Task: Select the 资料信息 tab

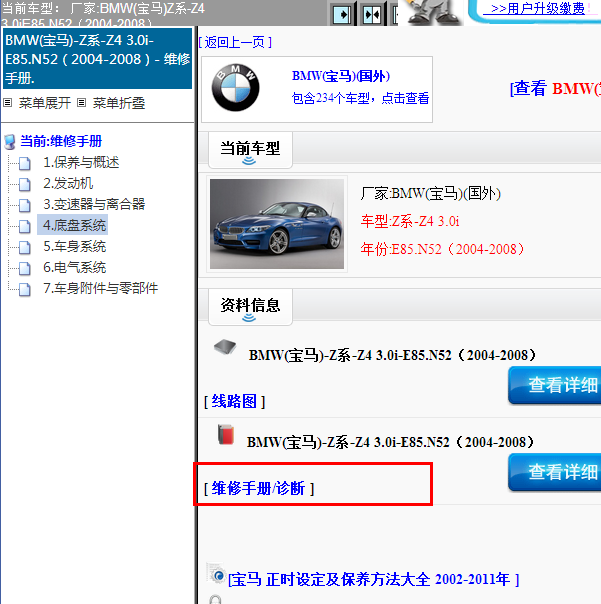Action: click(x=250, y=307)
